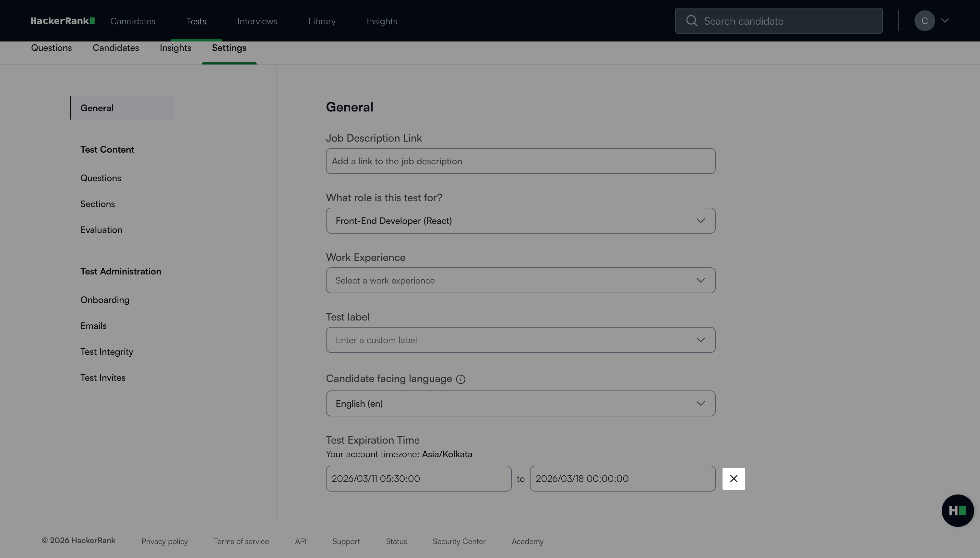Open the Onboarding settings section
The width and height of the screenshot is (980, 558).
point(105,300)
